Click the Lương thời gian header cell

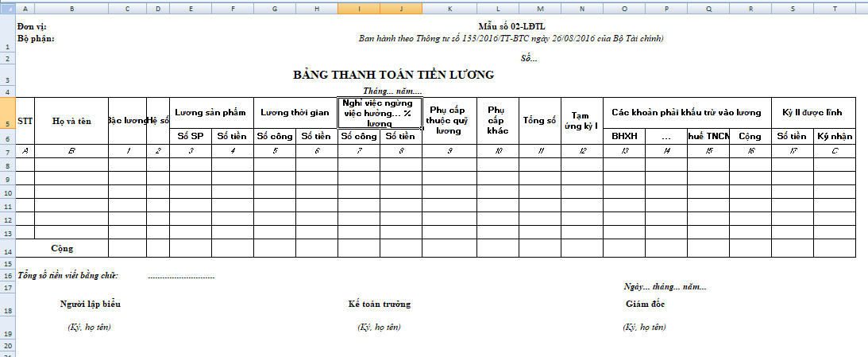click(x=295, y=112)
